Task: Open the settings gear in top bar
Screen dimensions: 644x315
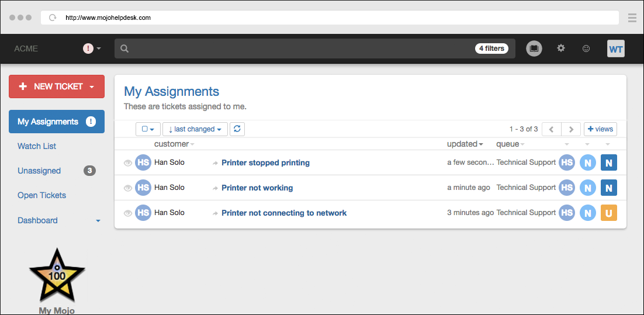Action: (x=561, y=49)
